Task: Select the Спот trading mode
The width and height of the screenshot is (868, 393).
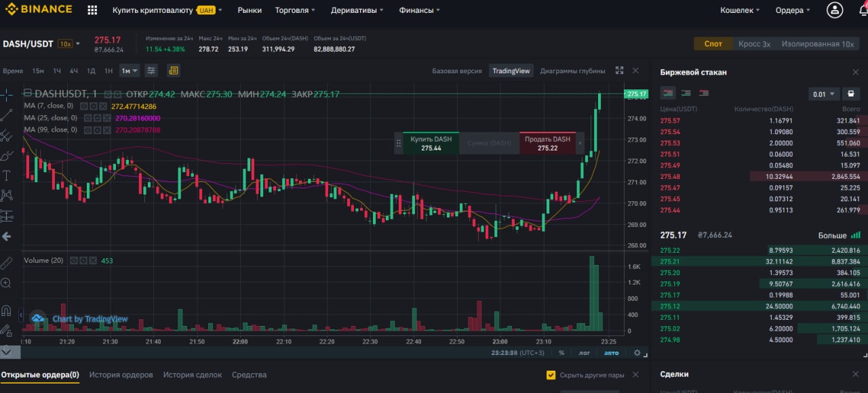Action: pyautogui.click(x=713, y=43)
